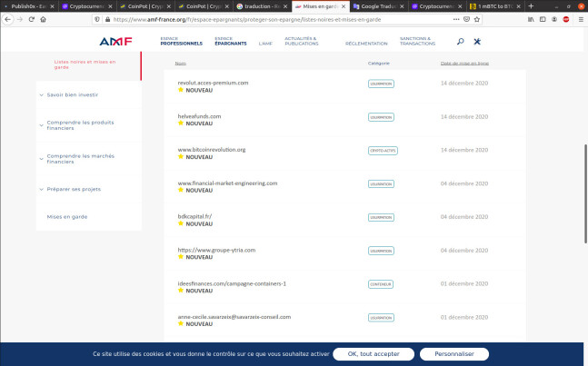This screenshot has width=588, height=366.
Task: Open the page actions three-dot menu
Action: [x=456, y=19]
